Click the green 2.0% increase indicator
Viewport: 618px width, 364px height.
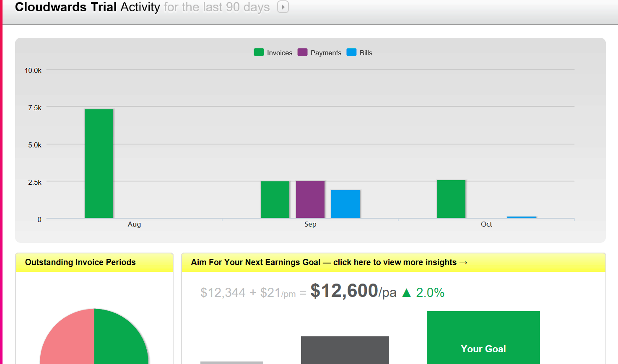tap(423, 292)
